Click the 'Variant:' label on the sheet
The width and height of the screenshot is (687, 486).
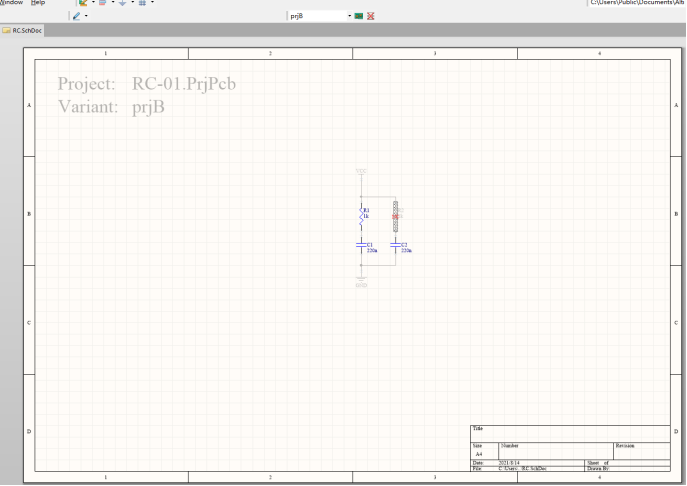(x=88, y=106)
